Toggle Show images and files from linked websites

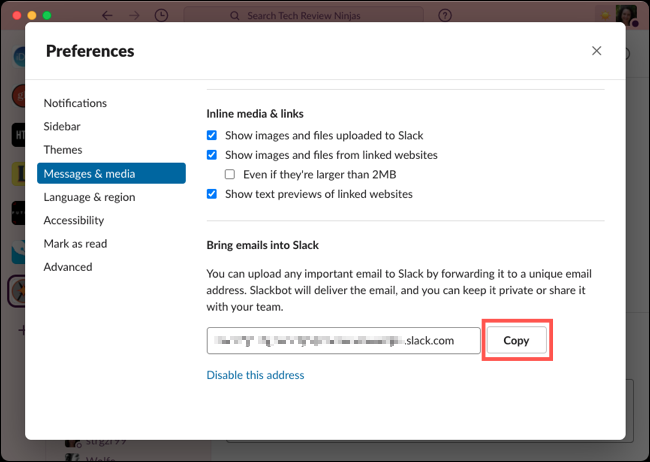click(212, 155)
